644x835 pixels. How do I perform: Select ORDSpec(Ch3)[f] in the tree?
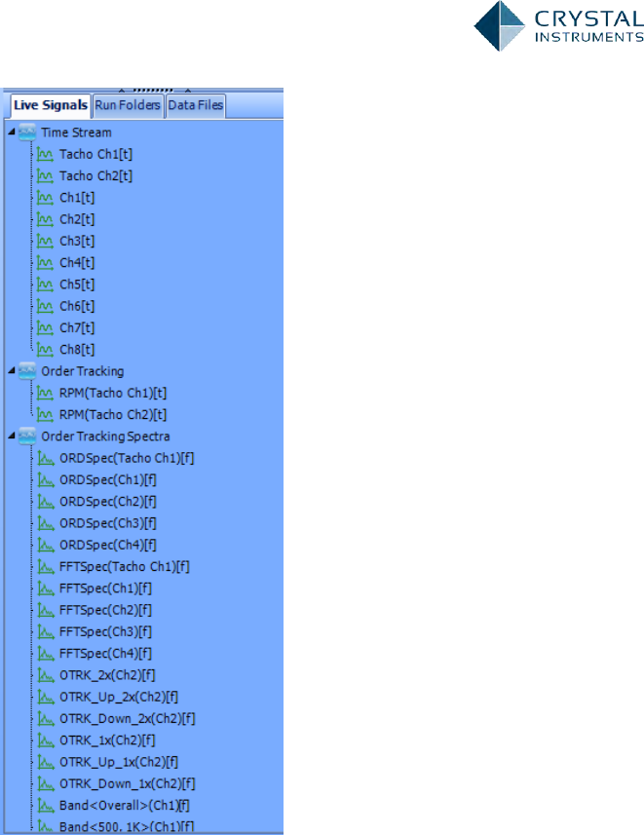pyautogui.click(x=108, y=523)
